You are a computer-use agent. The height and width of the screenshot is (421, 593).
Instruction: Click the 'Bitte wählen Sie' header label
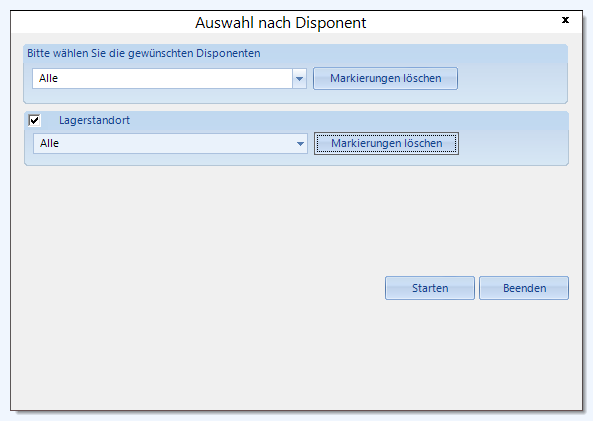click(x=144, y=53)
